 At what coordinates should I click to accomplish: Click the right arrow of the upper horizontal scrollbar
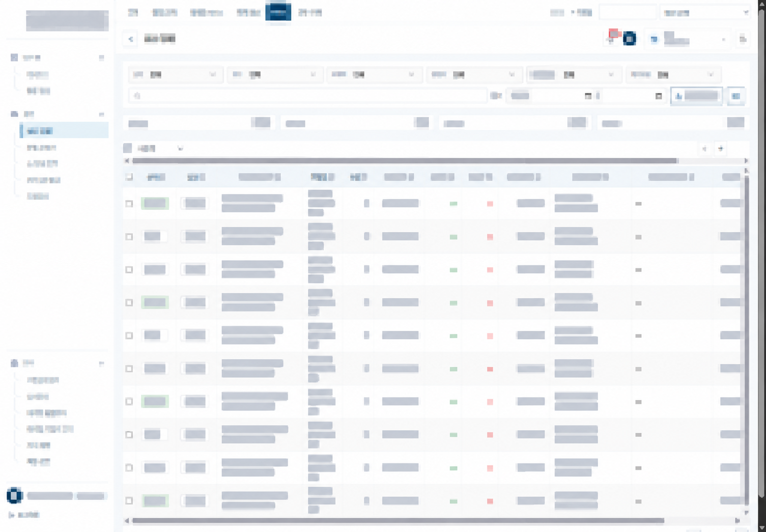click(x=746, y=161)
